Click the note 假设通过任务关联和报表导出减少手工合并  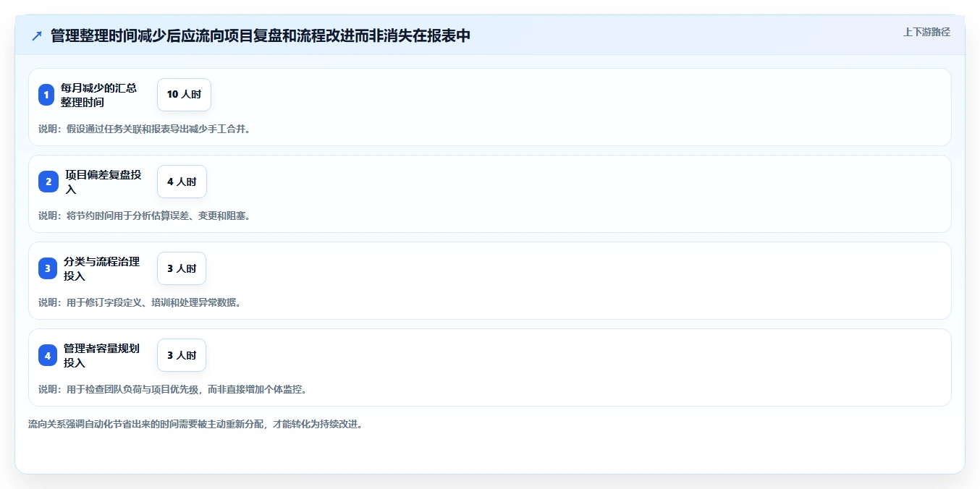coord(145,129)
